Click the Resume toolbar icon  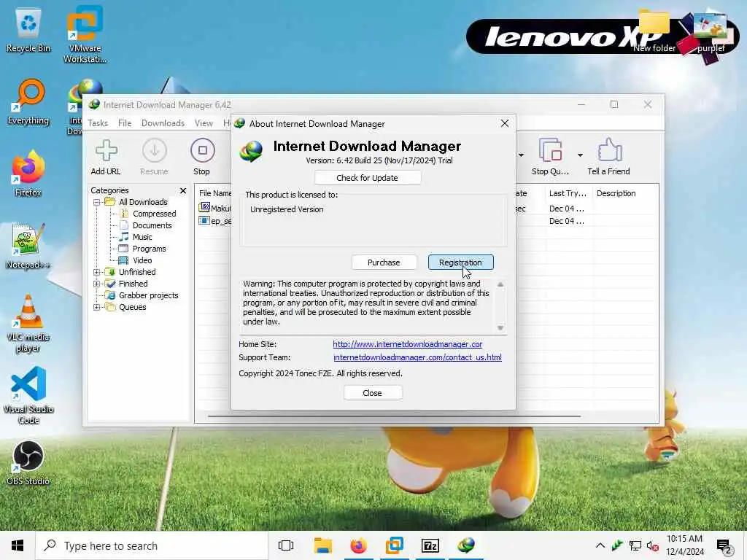[154, 157]
